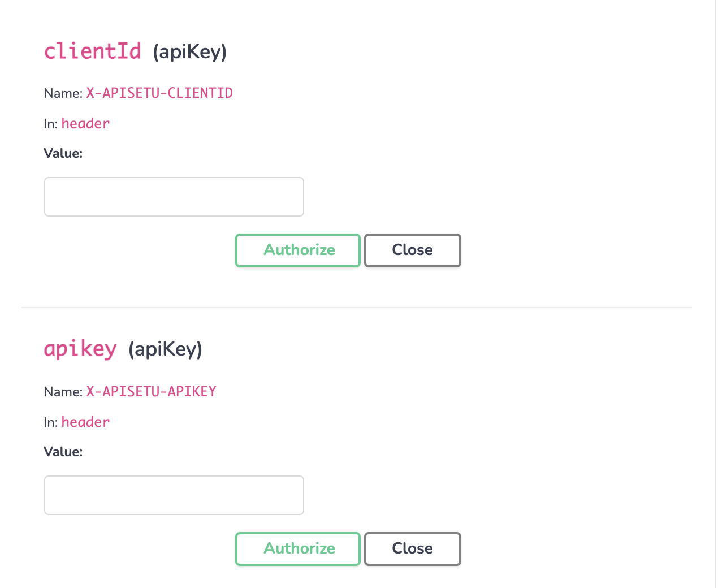The width and height of the screenshot is (718, 588).
Task: Click the Value label in apikey section
Action: coord(63,452)
